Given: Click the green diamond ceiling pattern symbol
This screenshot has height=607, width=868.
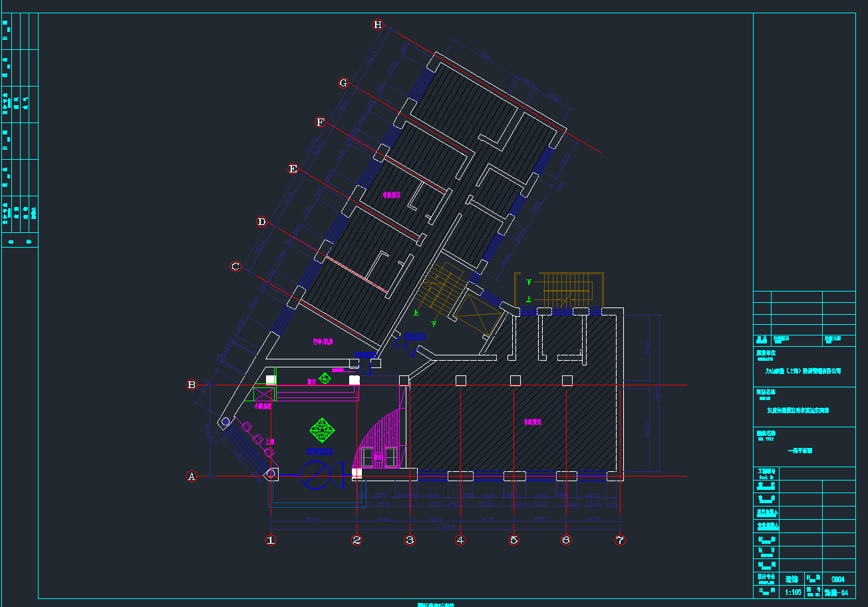Looking at the screenshot, I should (323, 429).
